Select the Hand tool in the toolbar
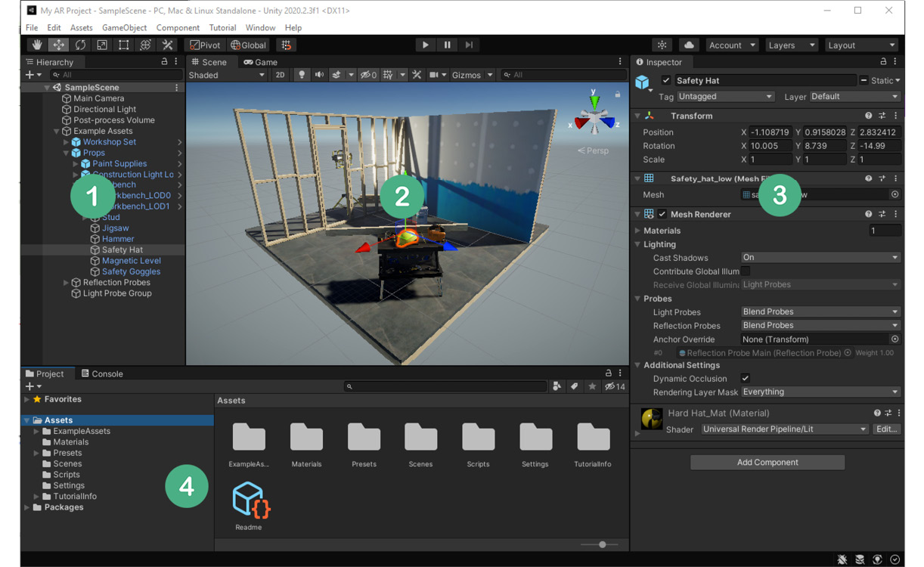This screenshot has height=567, width=924. pyautogui.click(x=37, y=45)
